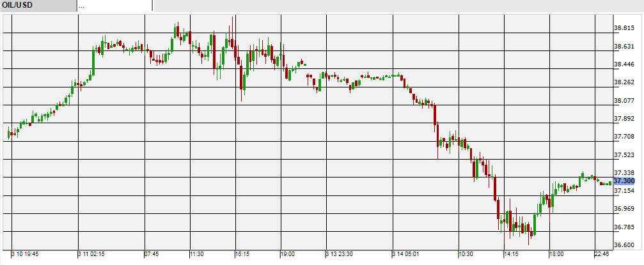
Task: Select the 38.446 price level label
Action: 624,64
